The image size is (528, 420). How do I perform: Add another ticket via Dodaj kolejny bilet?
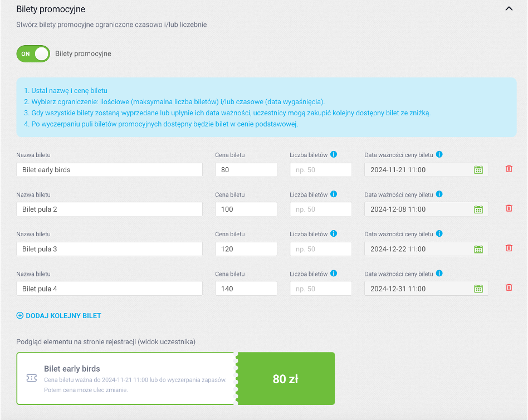coord(59,316)
